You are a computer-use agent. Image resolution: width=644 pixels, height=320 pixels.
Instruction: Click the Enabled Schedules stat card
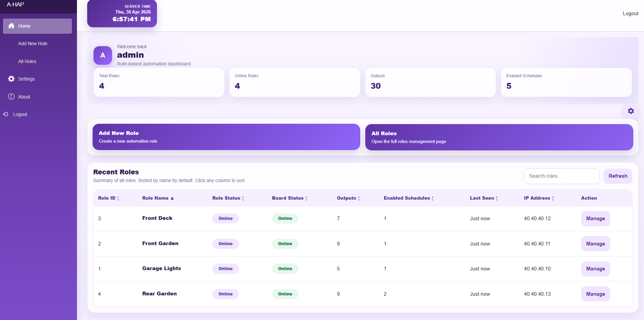pyautogui.click(x=566, y=82)
